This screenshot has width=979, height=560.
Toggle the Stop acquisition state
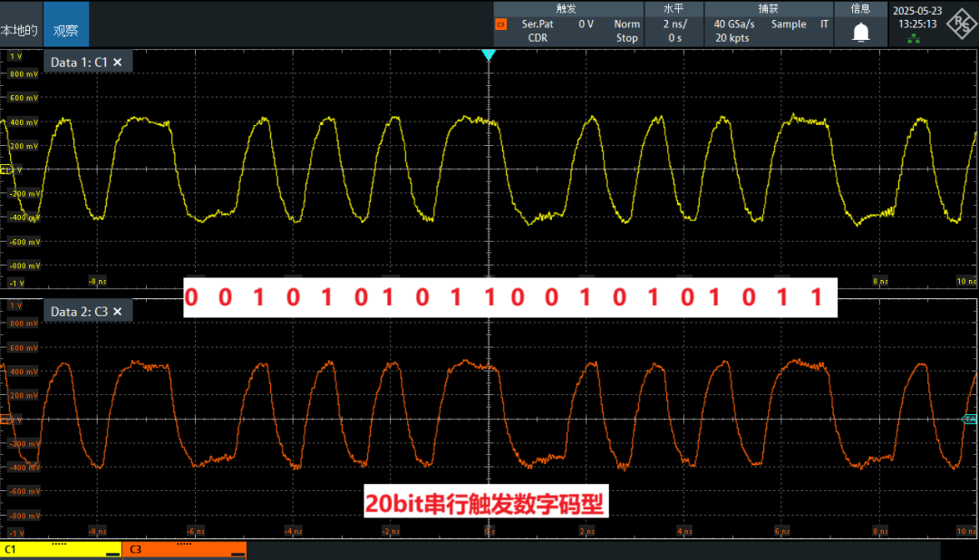[x=626, y=37]
